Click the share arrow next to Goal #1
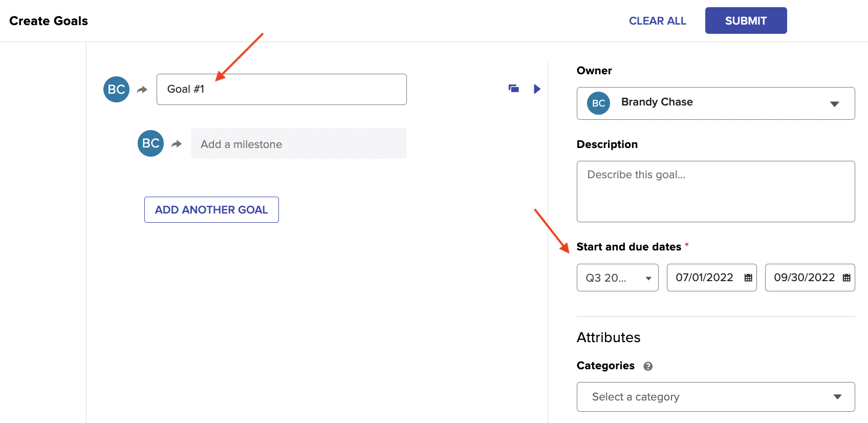868x423 pixels. [142, 90]
